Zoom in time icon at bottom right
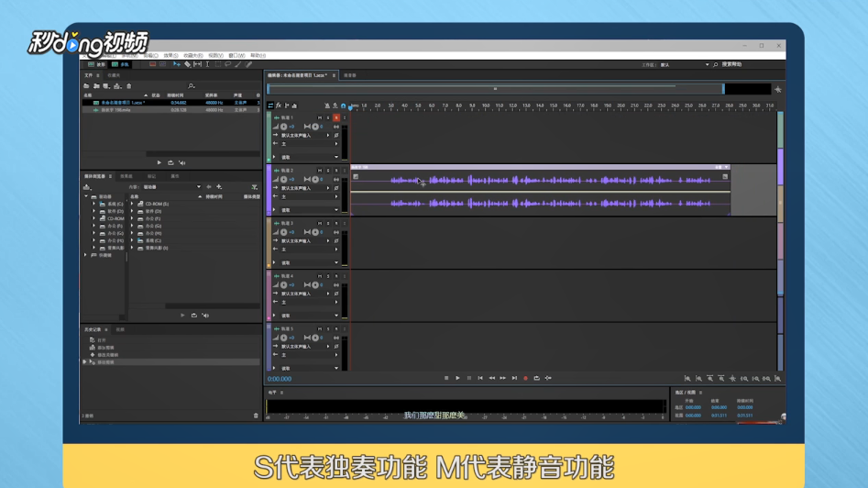This screenshot has height=488, width=868. click(x=710, y=379)
